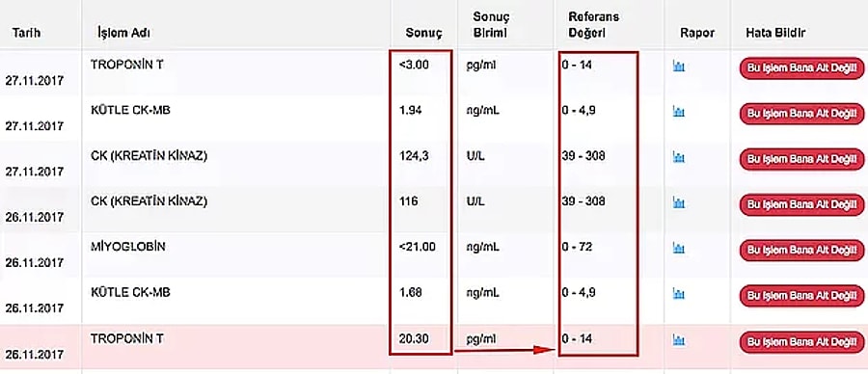This screenshot has height=374, width=868.
Task: Click 'Bu İşlem Bana Ait Değil' for Miyoglobin
Action: tap(801, 251)
